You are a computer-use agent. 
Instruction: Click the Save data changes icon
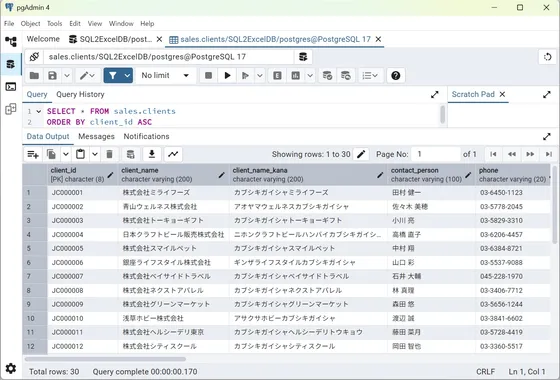(x=131, y=154)
